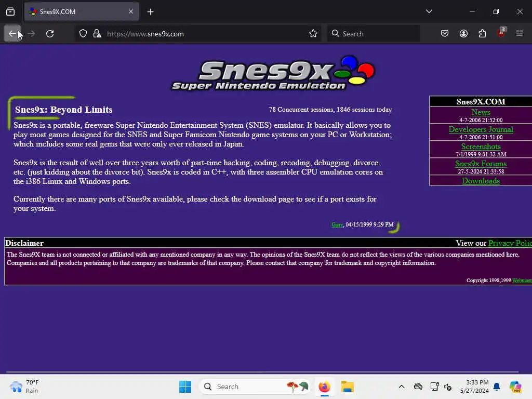Open the Save to Pocket icon
The image size is (532, 399).
pos(445,34)
